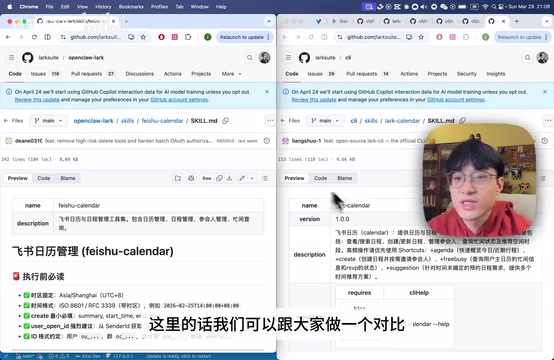Open the History menu in macOS menu bar
Viewport: 554px width, 360px height.
pyautogui.click(x=103, y=7)
